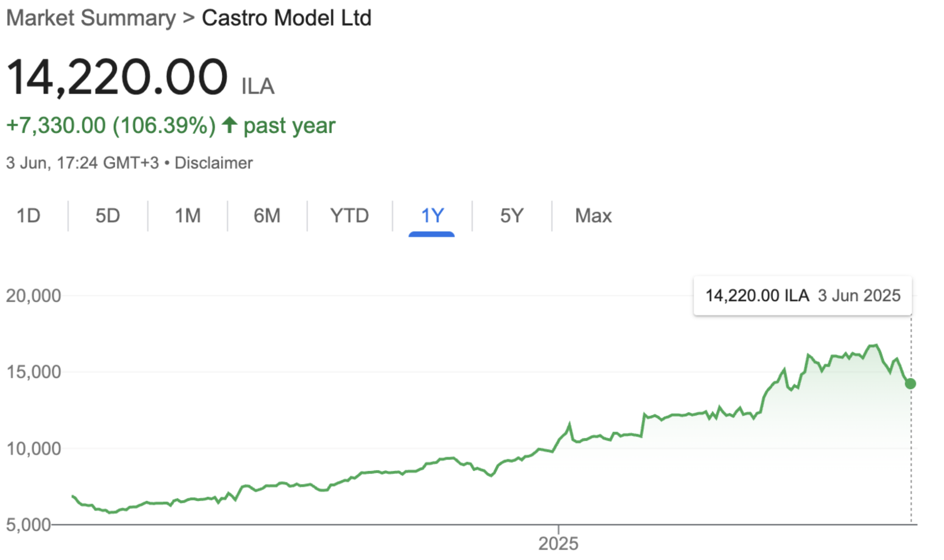Click the large 14,220.00 price
The height and width of the screenshot is (560, 944).
117,77
